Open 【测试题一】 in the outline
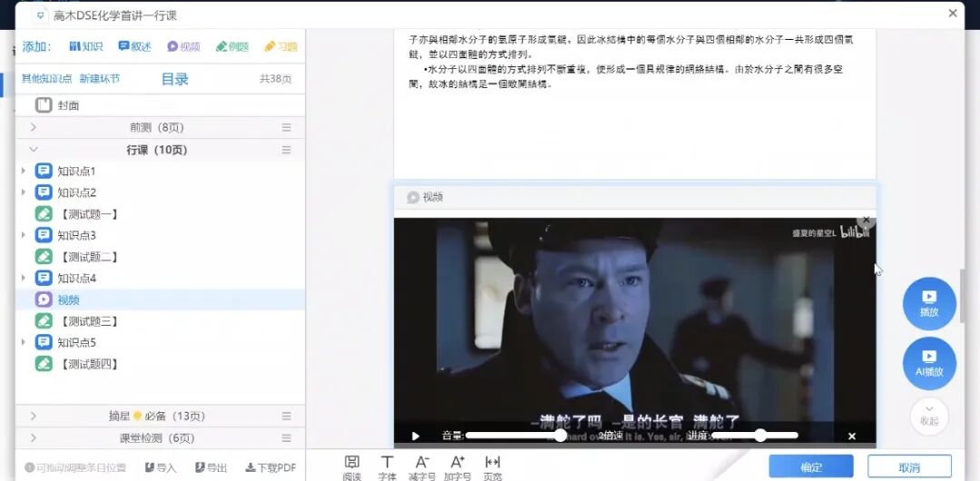 click(89, 214)
